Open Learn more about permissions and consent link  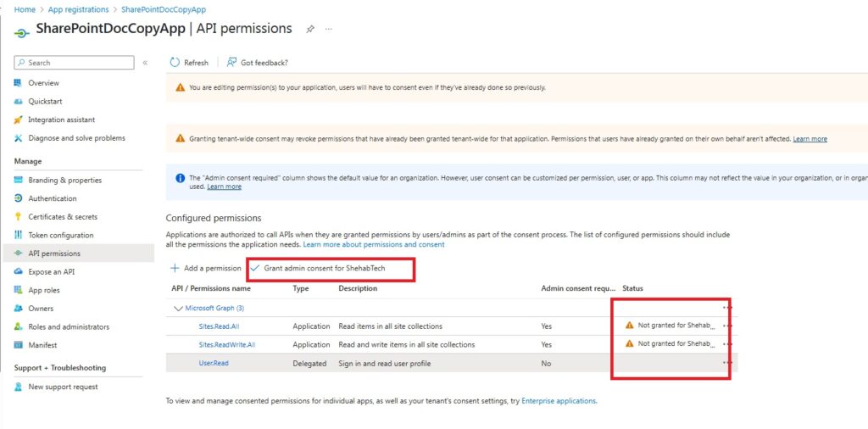[x=374, y=244]
